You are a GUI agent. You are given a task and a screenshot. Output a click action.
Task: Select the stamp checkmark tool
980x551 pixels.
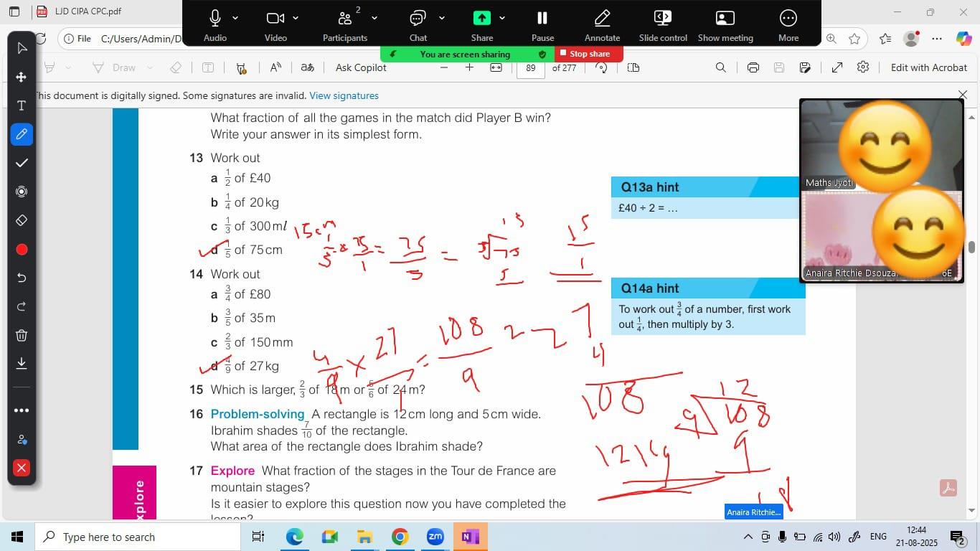coord(22,163)
